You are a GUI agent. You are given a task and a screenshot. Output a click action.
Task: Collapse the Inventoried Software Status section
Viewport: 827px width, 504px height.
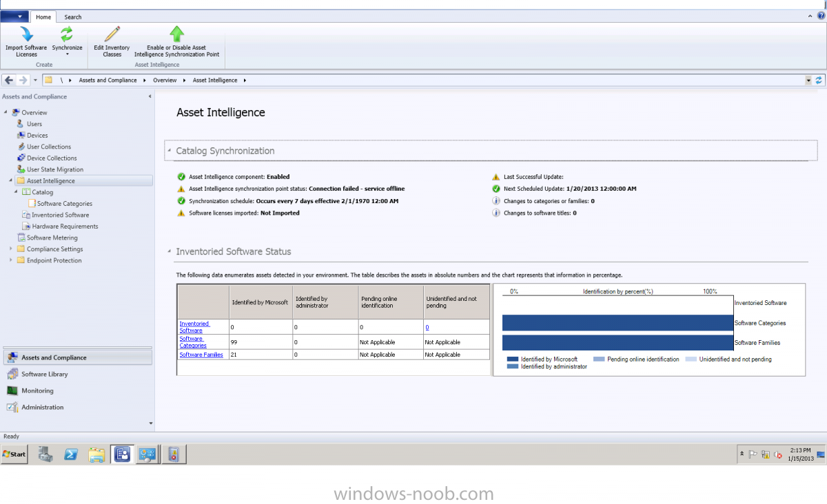click(170, 252)
